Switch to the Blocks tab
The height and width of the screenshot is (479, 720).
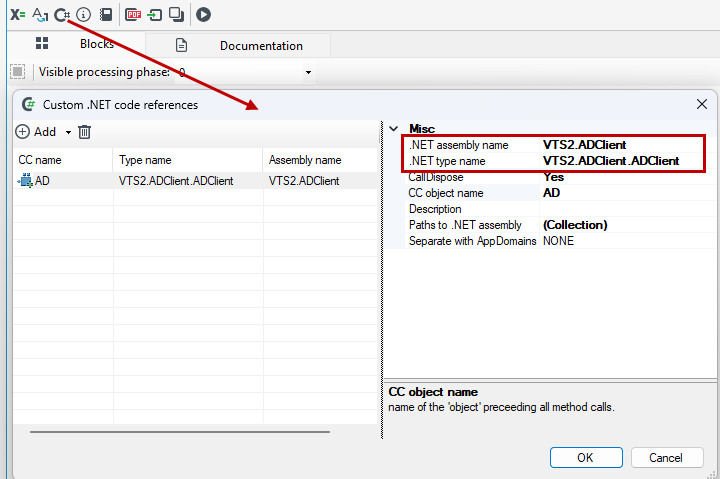76,44
